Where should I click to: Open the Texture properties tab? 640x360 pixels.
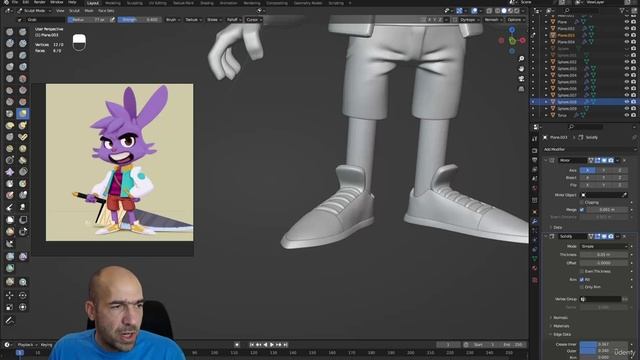click(535, 280)
